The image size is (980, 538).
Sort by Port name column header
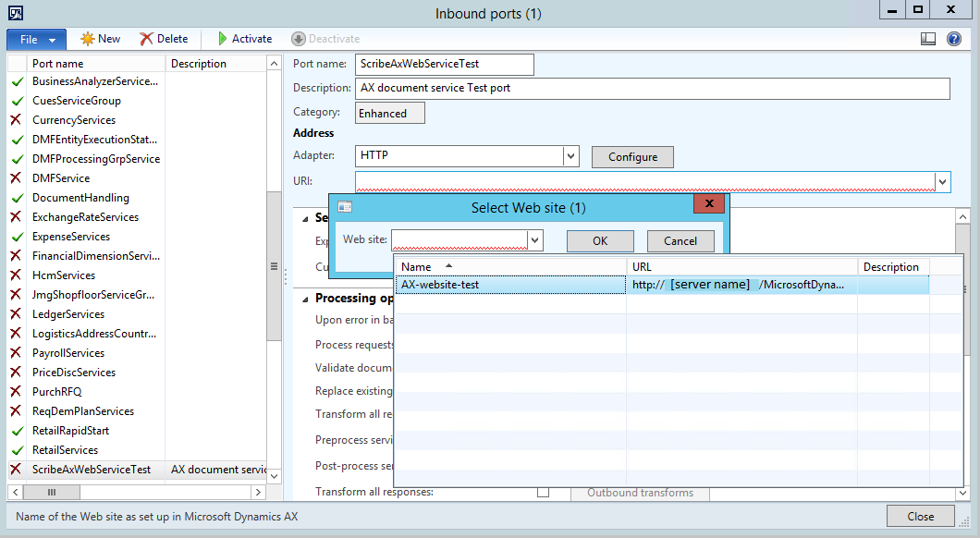click(x=96, y=64)
